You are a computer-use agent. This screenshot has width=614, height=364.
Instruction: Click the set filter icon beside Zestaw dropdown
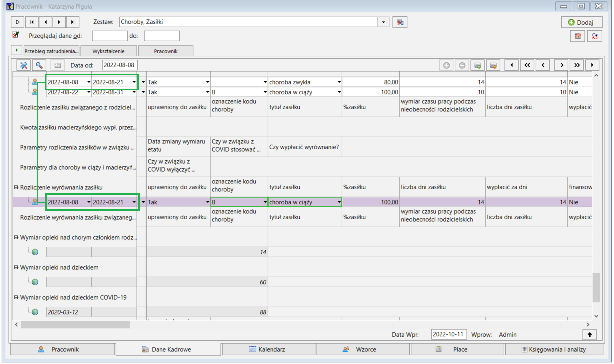pos(399,22)
